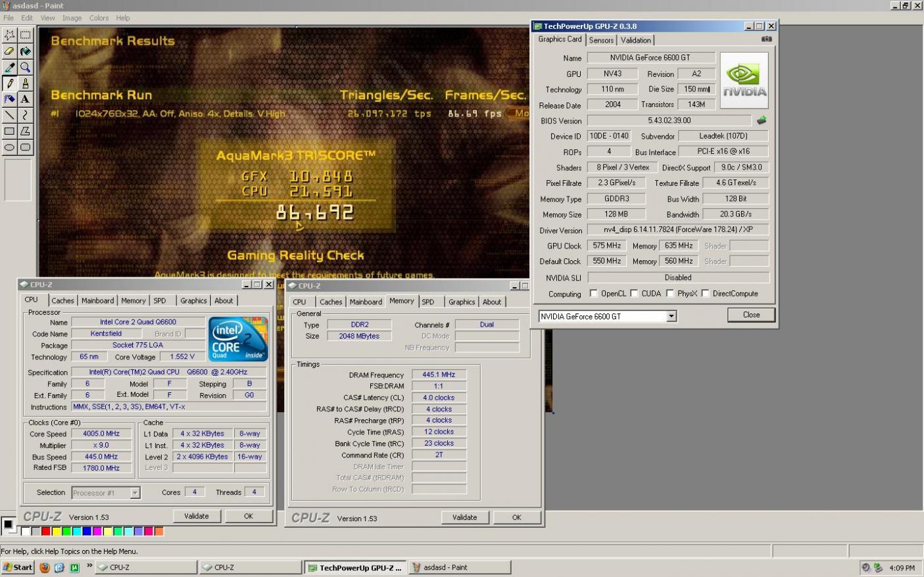Screen dimensions: 924x577
Task: Select the Rectangle shape tool
Action: [x=9, y=131]
